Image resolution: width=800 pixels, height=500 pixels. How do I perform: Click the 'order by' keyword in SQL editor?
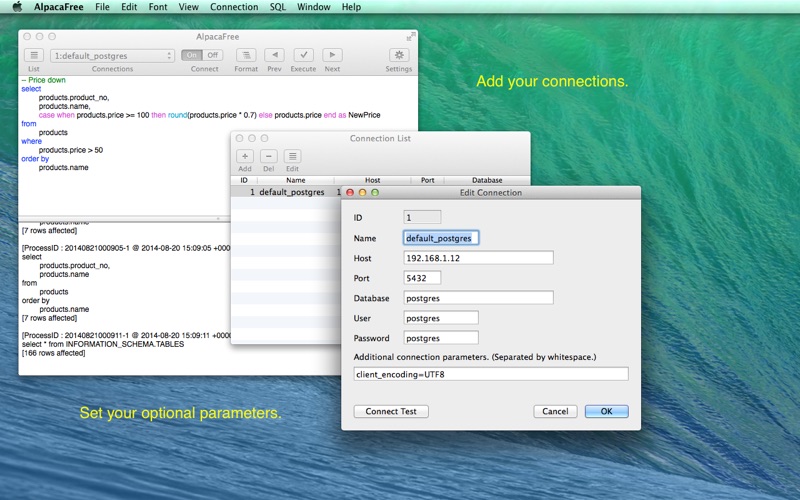point(35,159)
